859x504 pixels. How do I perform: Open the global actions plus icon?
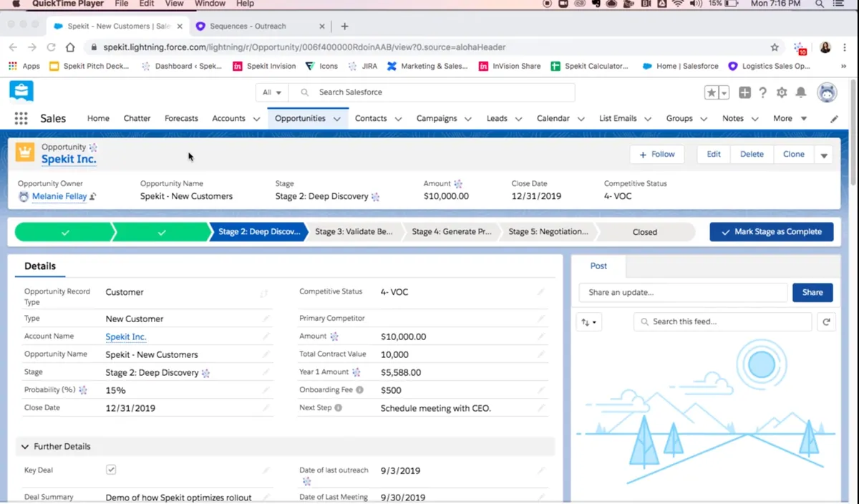(744, 93)
